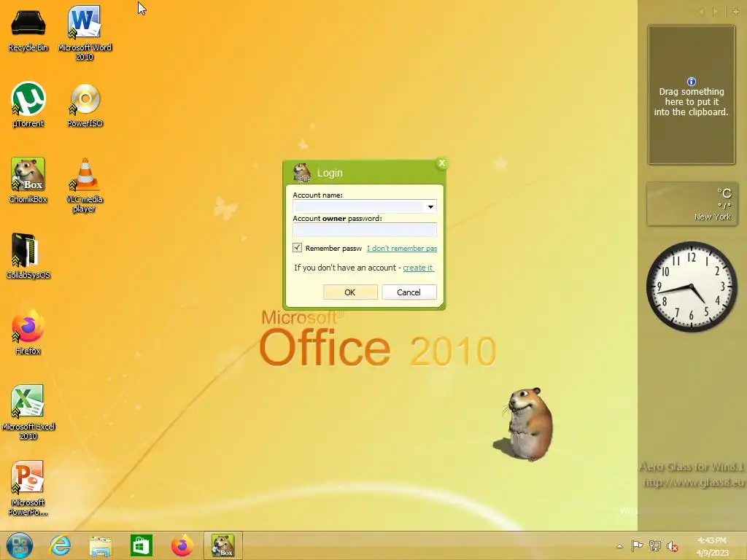The image size is (747, 560).
Task: Open the New York weather gadget
Action: coord(692,204)
